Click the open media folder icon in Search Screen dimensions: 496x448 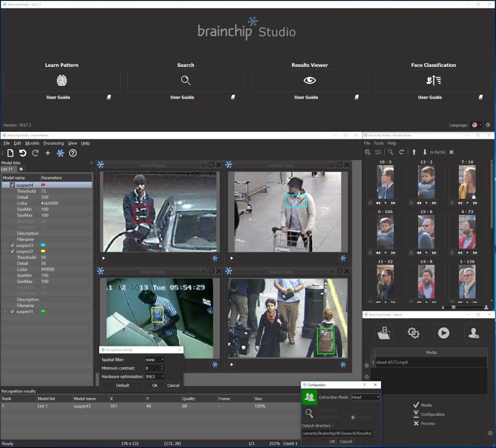point(383,333)
